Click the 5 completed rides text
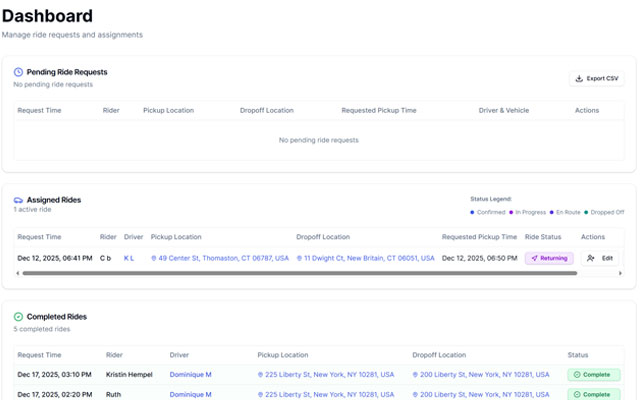This screenshot has height=400, width=640. 42,329
